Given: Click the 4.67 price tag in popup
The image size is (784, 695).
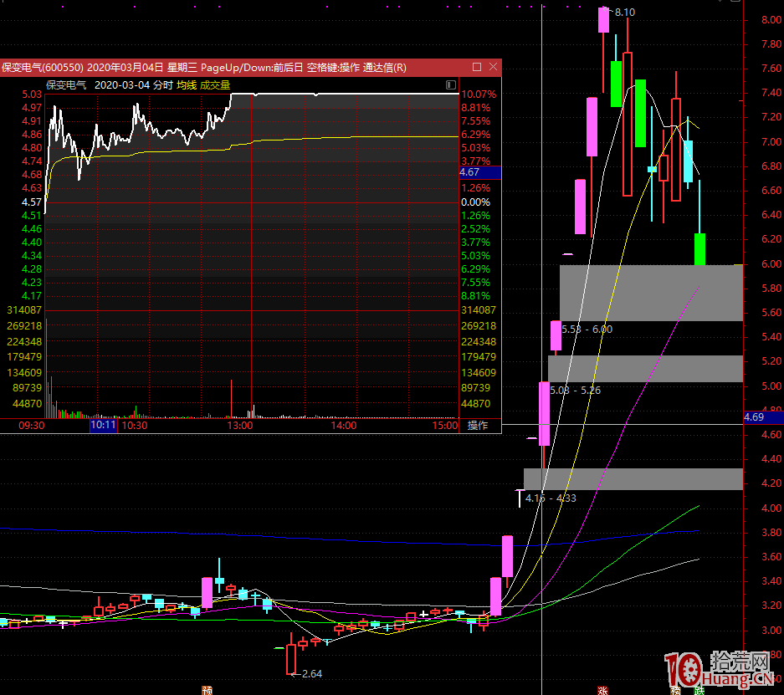Looking at the screenshot, I should (x=479, y=172).
